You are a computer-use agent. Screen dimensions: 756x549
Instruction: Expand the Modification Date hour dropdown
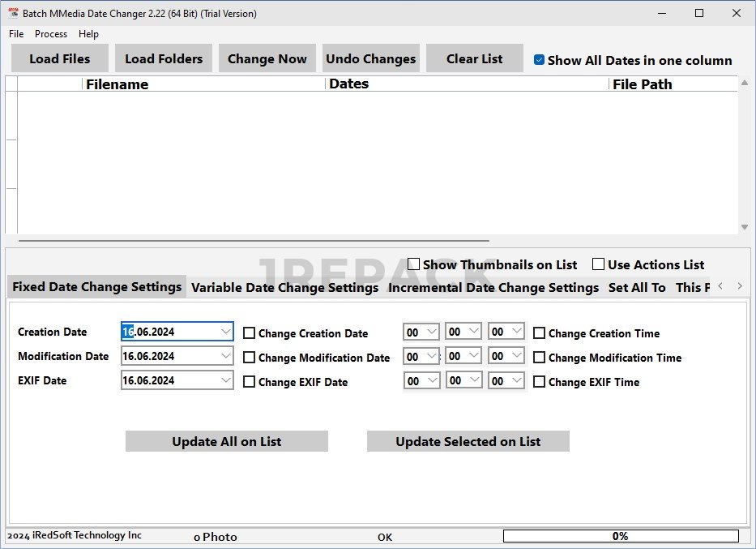pyautogui.click(x=431, y=356)
